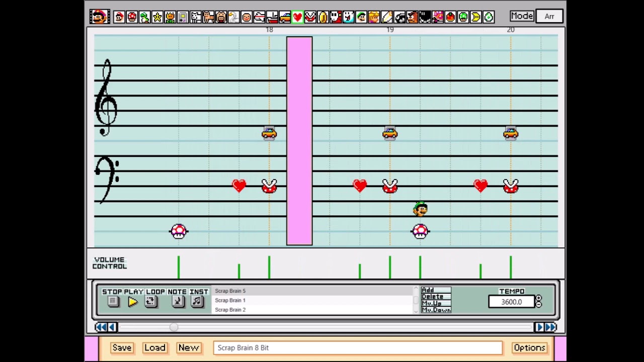Pick the green 1-Up Mushroom instrument
644x362 pixels.
pyautogui.click(x=463, y=17)
